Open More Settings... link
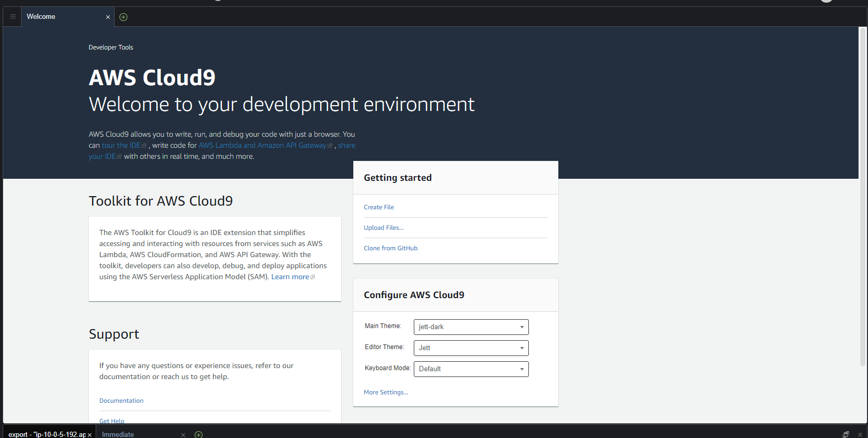The width and height of the screenshot is (868, 438). (386, 392)
